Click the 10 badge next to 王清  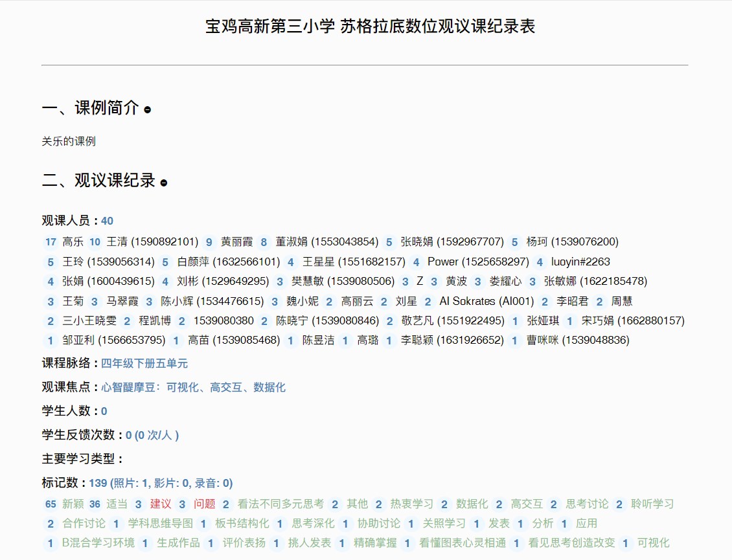click(x=95, y=242)
